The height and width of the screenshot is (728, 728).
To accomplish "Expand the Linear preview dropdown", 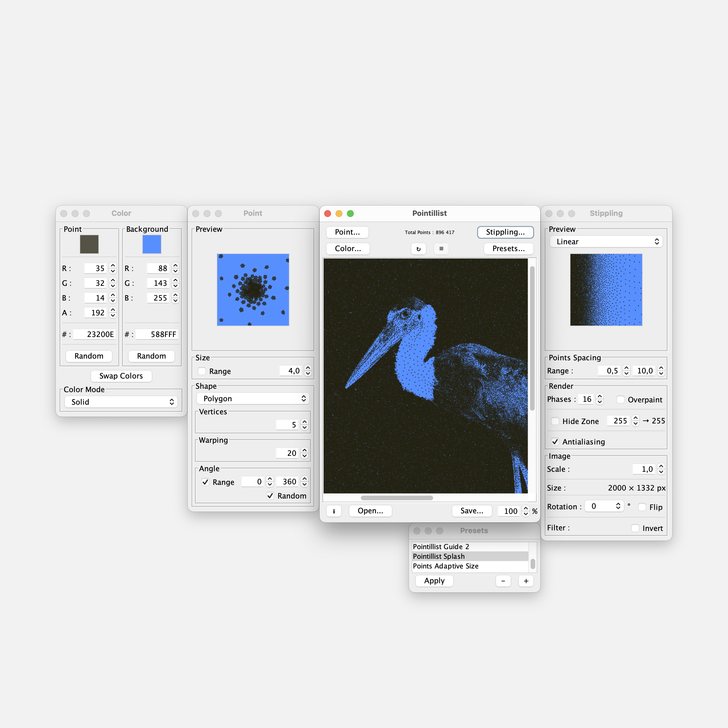I will click(x=606, y=241).
